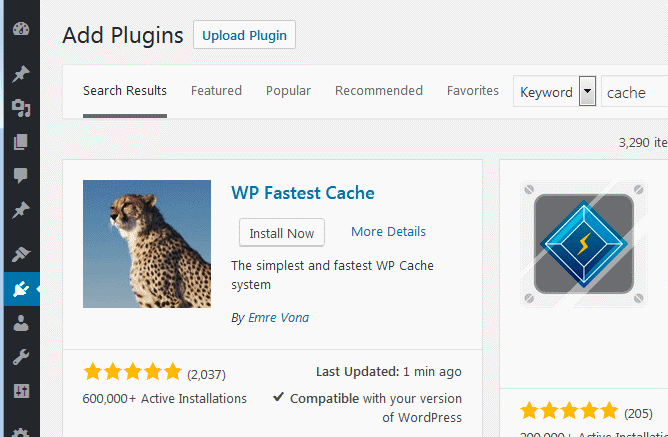
Task: Open the Pages icon in sidebar
Action: pos(21,142)
